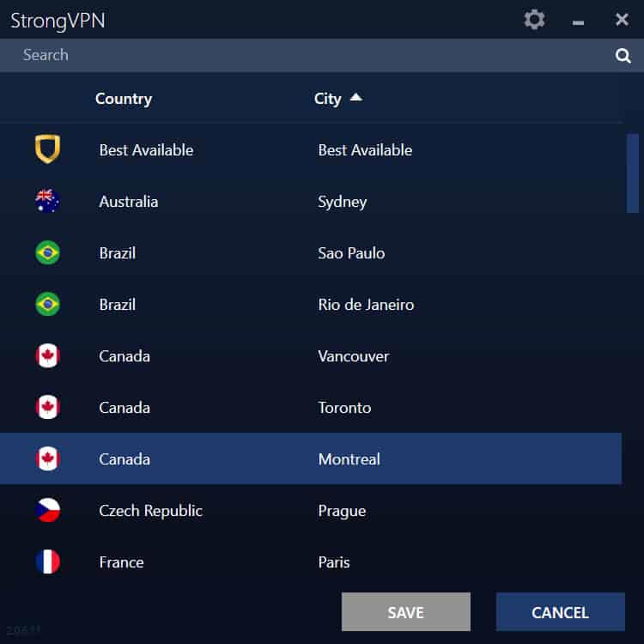Click the Canada flag beside Vancouver
The width and height of the screenshot is (644, 644).
coord(47,355)
